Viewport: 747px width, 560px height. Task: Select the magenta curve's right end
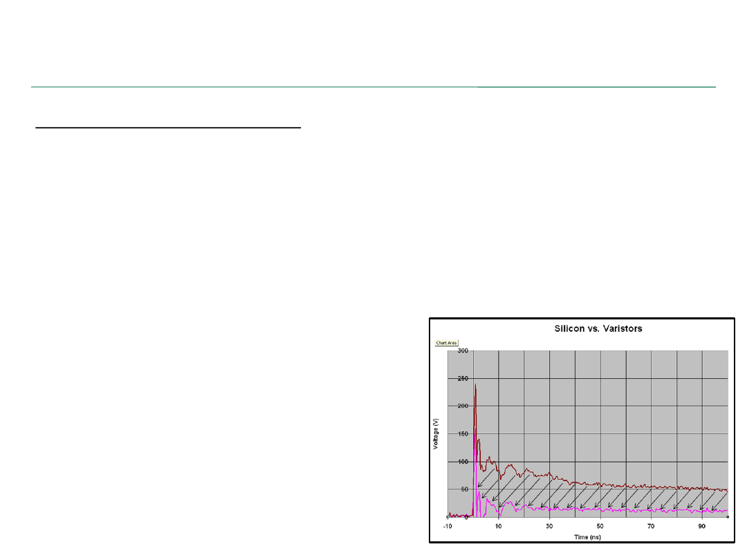pyautogui.click(x=726, y=511)
